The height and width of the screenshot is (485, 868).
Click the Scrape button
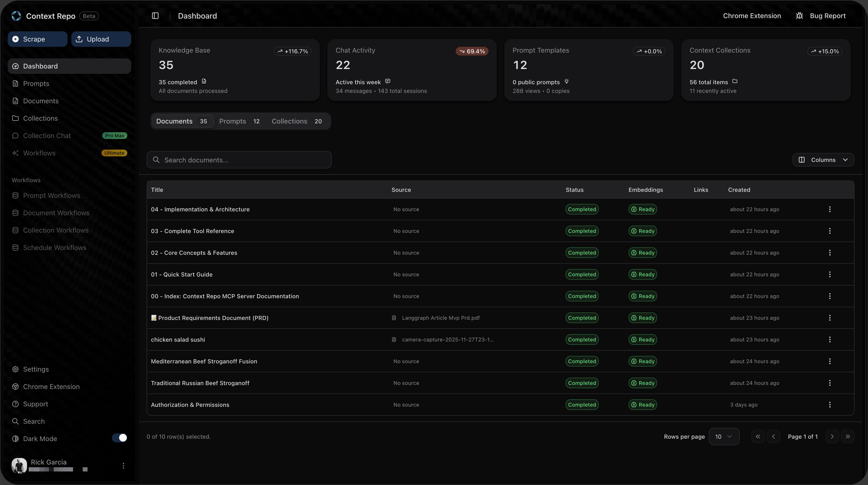(37, 39)
